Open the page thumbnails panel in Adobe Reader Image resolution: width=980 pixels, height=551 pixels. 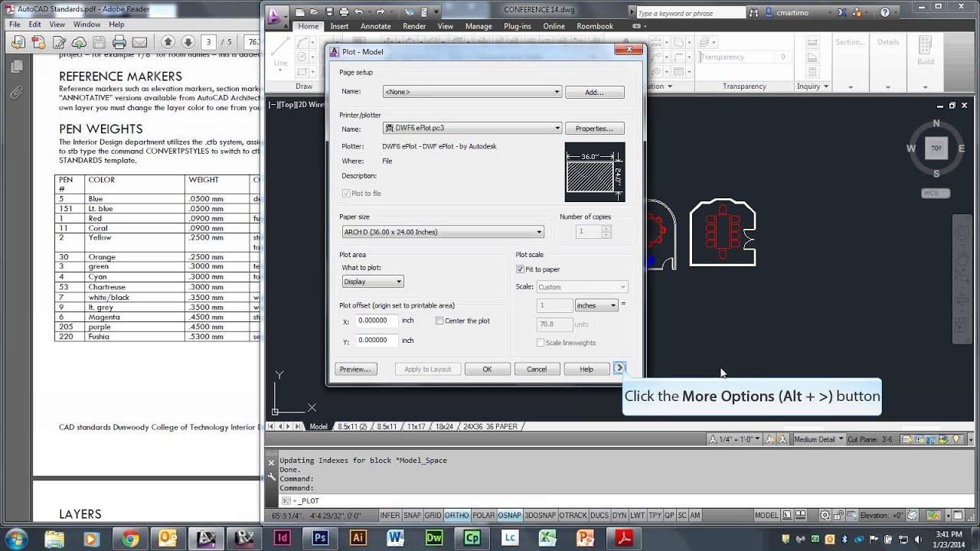(x=16, y=67)
